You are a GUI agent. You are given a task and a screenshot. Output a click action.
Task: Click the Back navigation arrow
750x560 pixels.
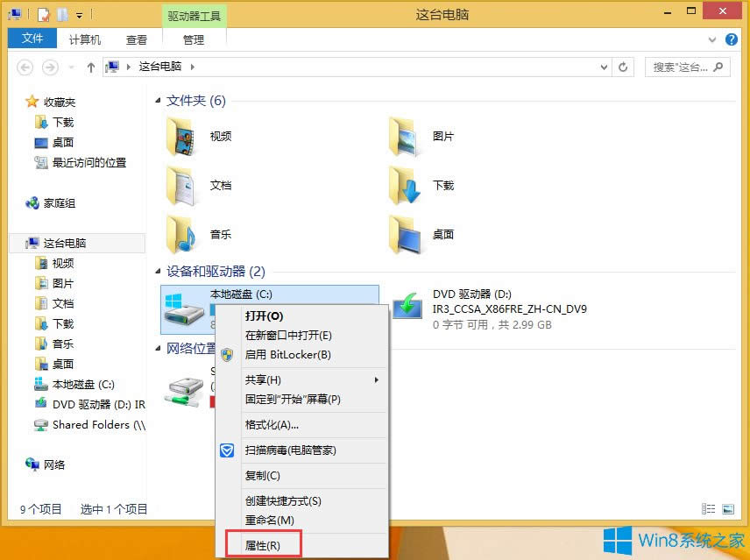(x=24, y=67)
